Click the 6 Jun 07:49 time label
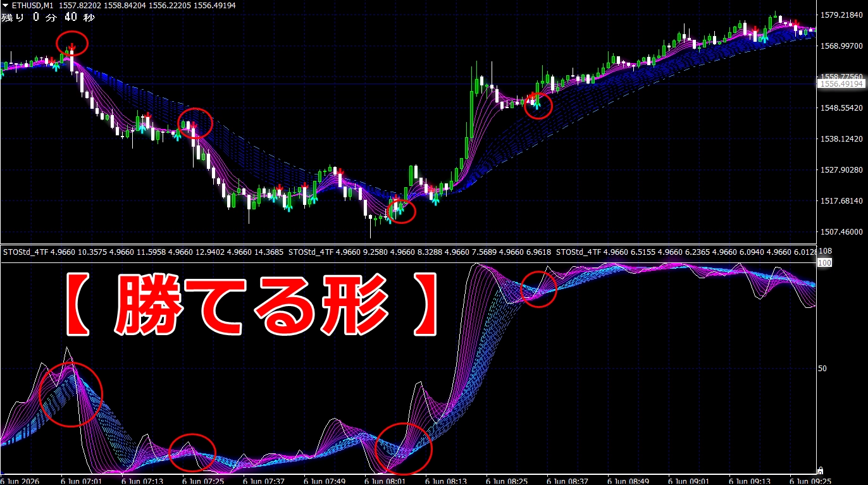868x485 pixels. click(325, 481)
